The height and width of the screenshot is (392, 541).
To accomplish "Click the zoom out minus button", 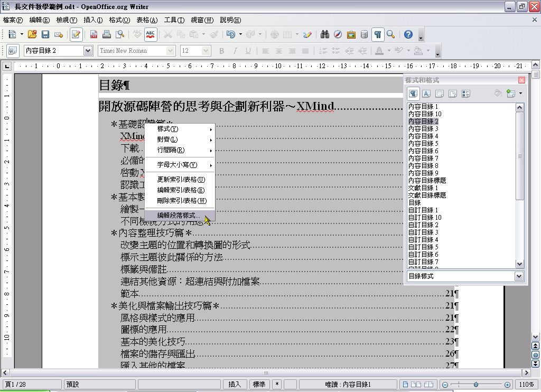I will (x=445, y=385).
